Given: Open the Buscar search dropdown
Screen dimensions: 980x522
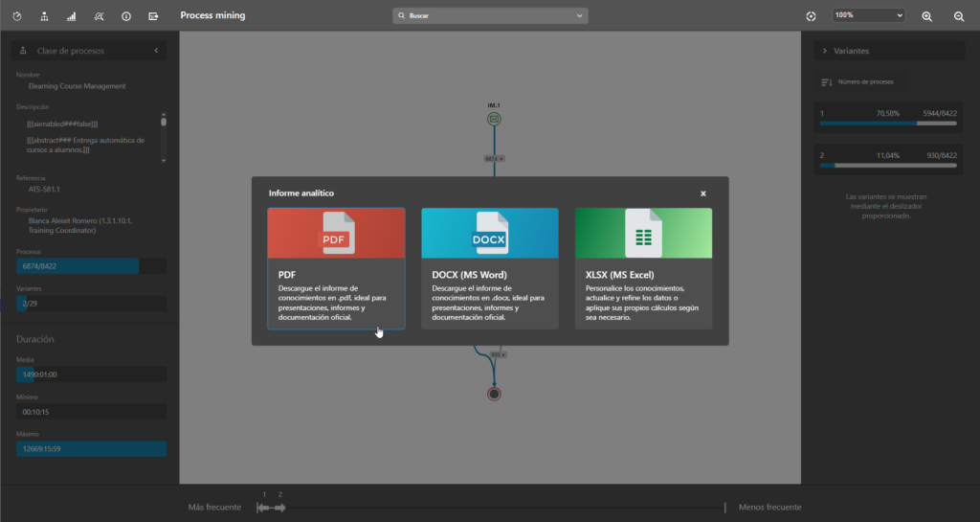Looking at the screenshot, I should pos(490,16).
